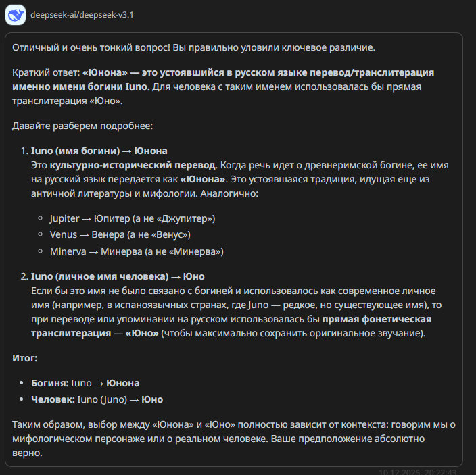
Task: Click the bold phrase "прямая фонетическая транслитерация"
Action: pyautogui.click(x=377, y=319)
